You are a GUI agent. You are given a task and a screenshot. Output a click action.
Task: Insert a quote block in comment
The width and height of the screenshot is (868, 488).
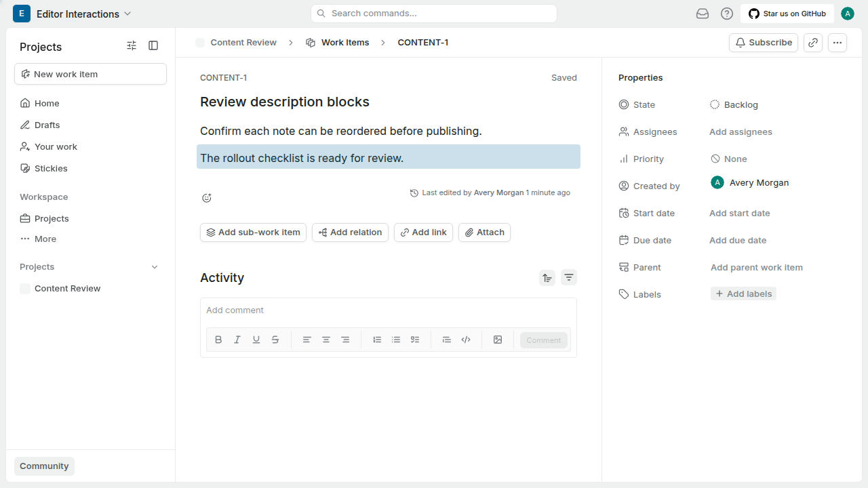click(x=446, y=340)
